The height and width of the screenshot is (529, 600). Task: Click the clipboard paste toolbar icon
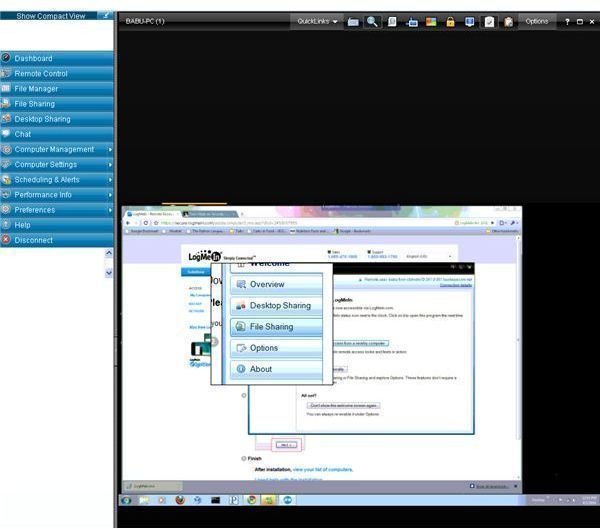[508, 22]
